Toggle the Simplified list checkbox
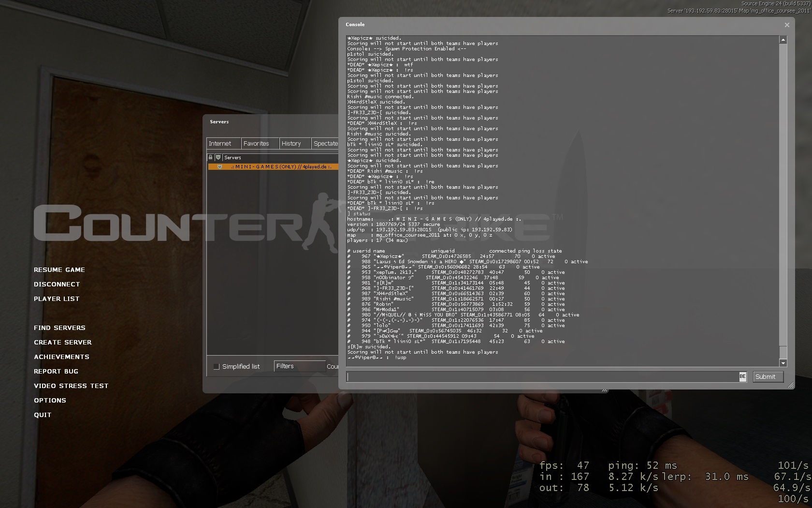Viewport: 812px width, 508px height. 217,367
